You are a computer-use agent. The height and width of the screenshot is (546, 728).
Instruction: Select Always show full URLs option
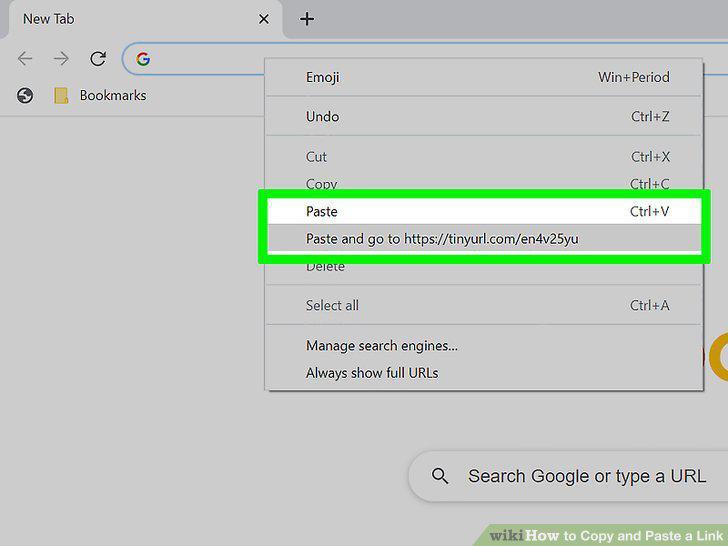484,373
